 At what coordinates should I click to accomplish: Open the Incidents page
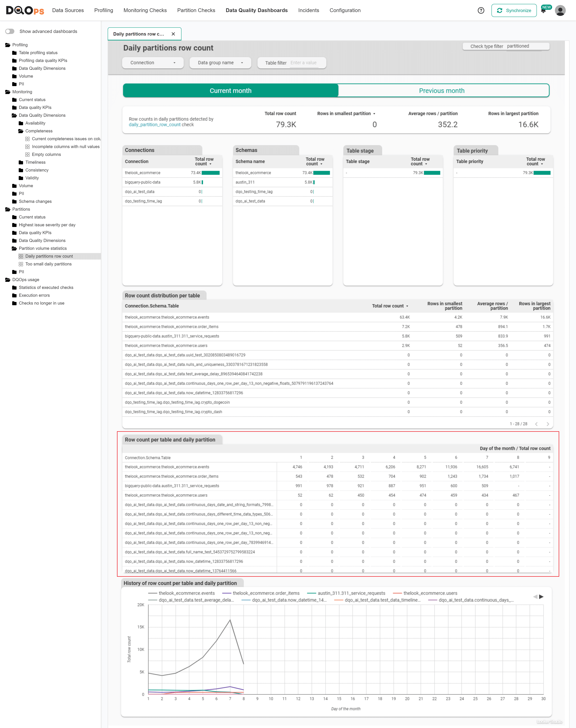[309, 10]
